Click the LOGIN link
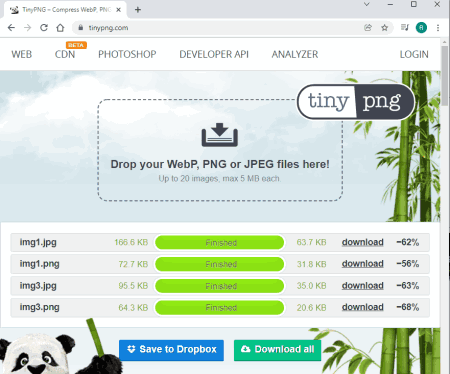450x374 pixels. 414,54
